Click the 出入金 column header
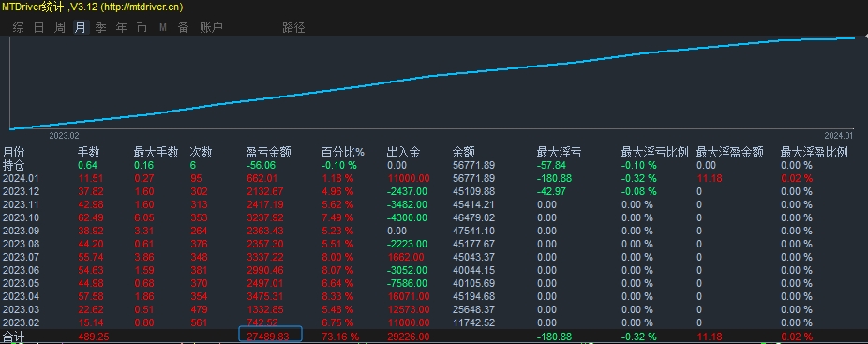The width and height of the screenshot is (868, 344). click(404, 152)
